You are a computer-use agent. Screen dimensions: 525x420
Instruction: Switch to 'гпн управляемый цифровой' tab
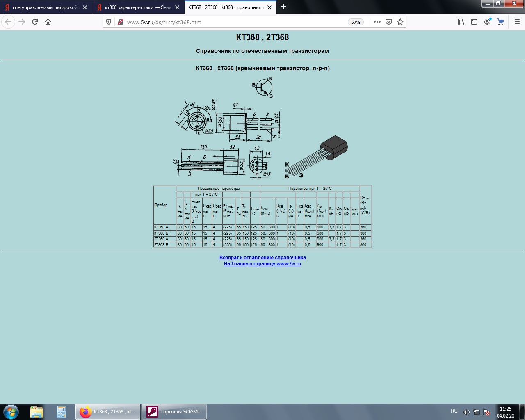(43, 7)
